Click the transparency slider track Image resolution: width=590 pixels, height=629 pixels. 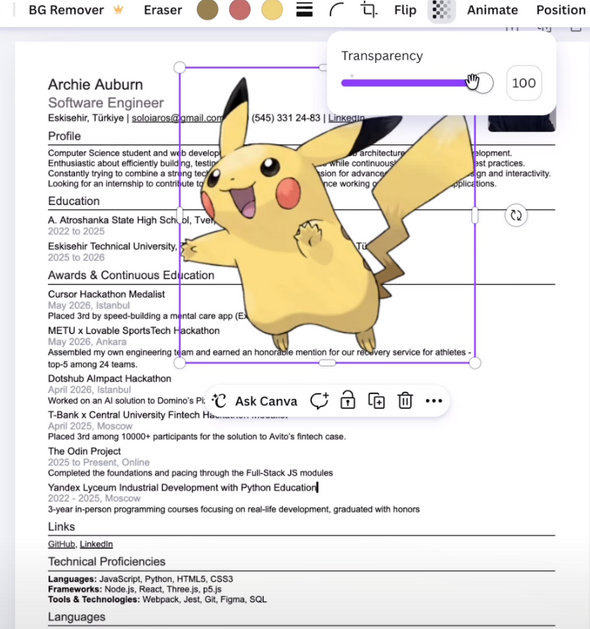click(417, 83)
